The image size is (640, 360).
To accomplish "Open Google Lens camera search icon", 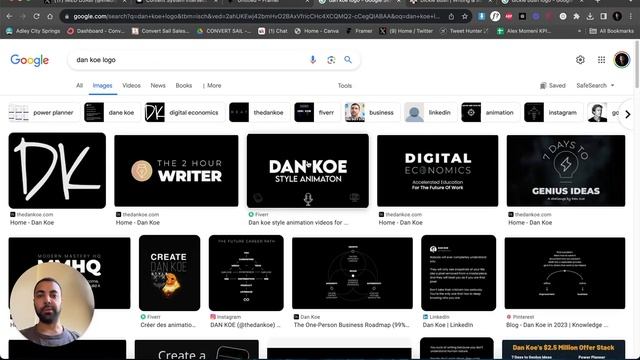I will (331, 60).
